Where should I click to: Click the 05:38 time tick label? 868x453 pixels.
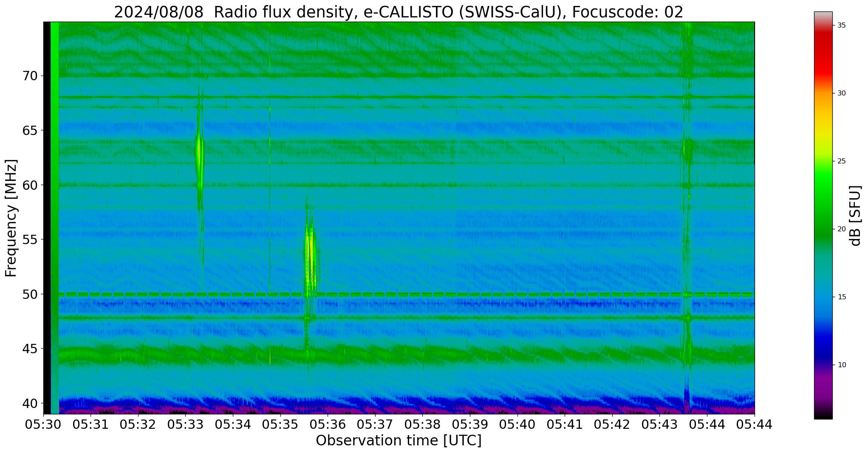click(x=423, y=424)
